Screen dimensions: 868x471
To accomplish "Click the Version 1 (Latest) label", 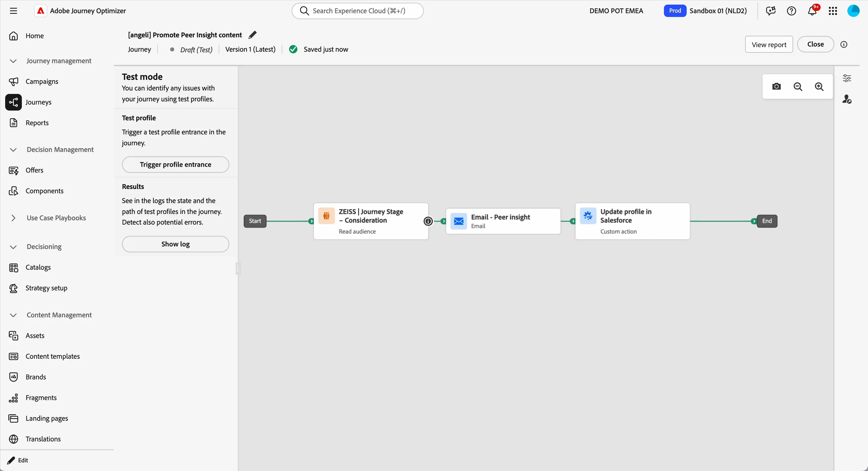I will pos(250,49).
